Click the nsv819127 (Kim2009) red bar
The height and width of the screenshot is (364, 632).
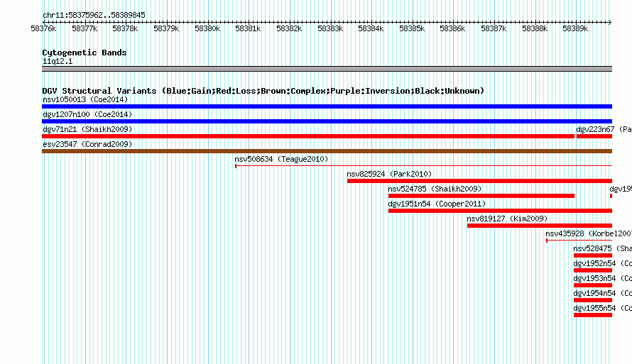(540, 226)
